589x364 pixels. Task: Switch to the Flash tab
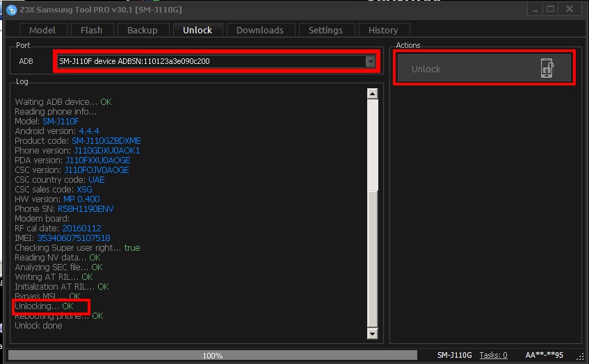91,30
